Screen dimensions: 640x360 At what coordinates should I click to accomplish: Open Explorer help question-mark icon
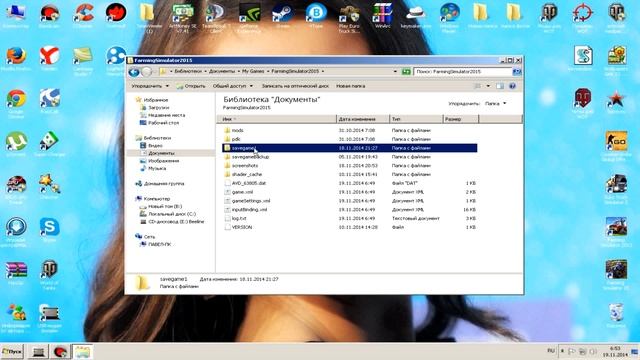point(512,86)
